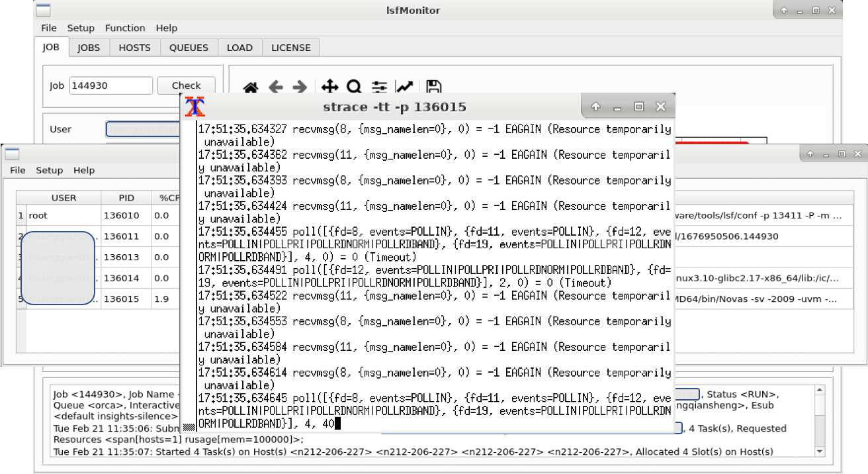Open the Function menu

(125, 28)
